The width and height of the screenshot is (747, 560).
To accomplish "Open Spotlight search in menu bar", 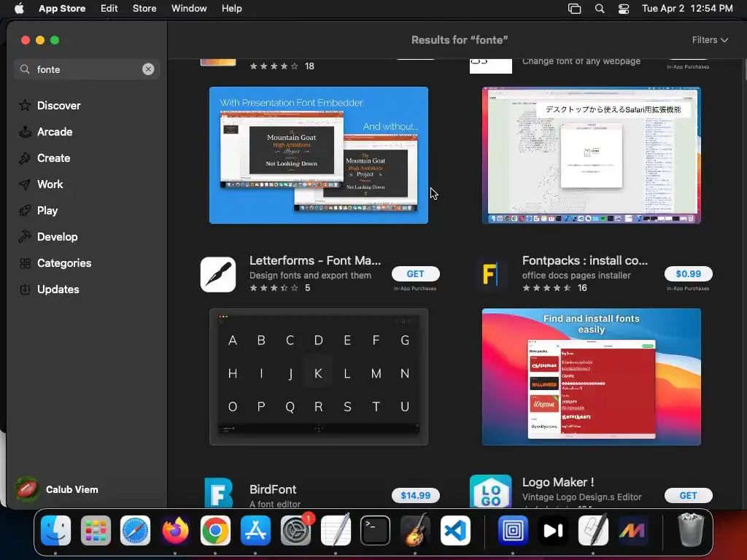I will click(x=600, y=9).
